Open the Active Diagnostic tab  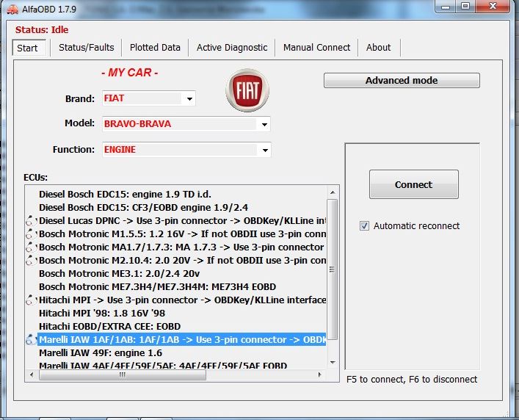point(232,48)
